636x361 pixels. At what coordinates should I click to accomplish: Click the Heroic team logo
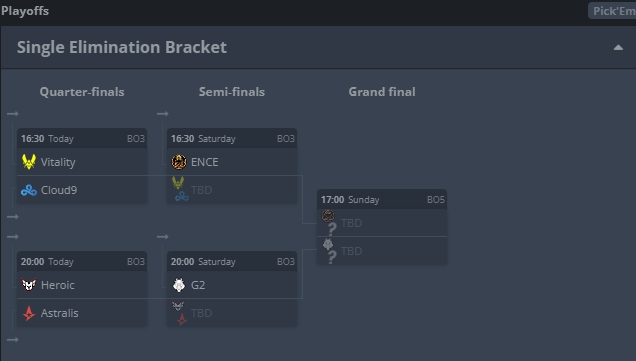click(x=29, y=285)
